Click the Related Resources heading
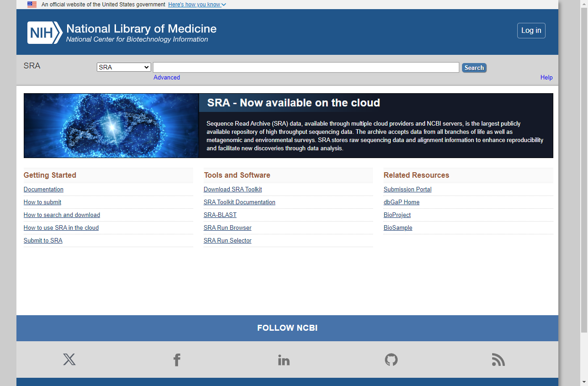Viewport: 588px width, 386px height. coord(416,175)
